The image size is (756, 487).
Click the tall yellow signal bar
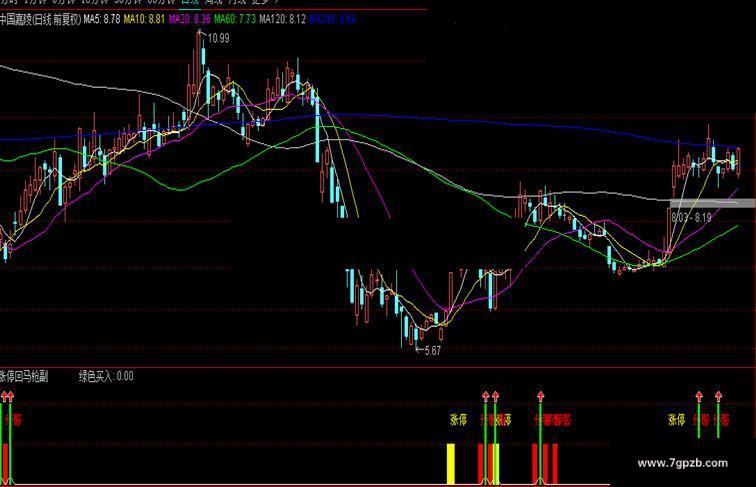pos(451,464)
